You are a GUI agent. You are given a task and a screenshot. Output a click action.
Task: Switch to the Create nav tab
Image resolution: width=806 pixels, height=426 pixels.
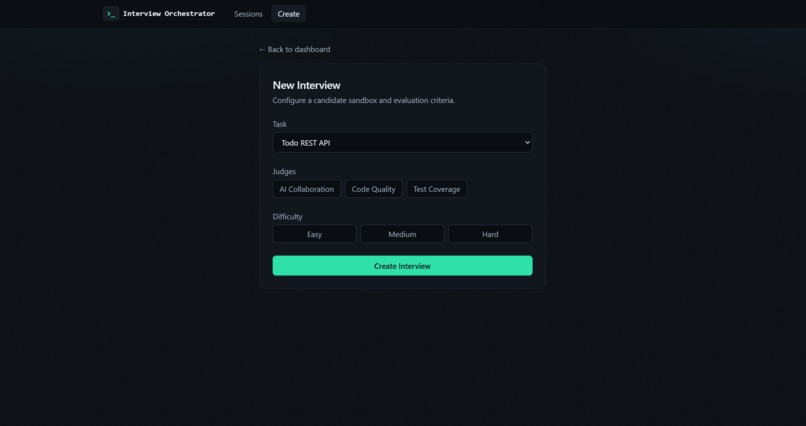coord(288,14)
